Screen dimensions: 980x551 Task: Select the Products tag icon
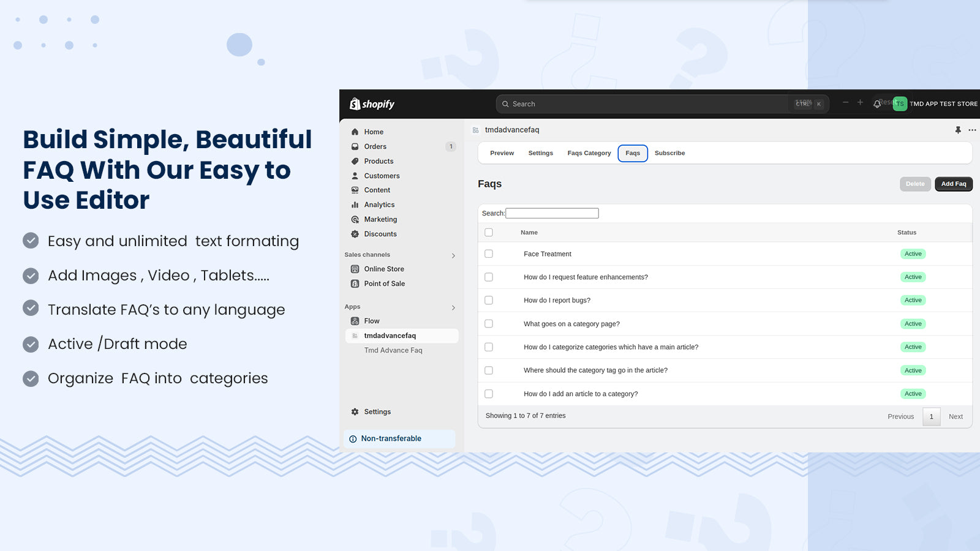coord(355,161)
